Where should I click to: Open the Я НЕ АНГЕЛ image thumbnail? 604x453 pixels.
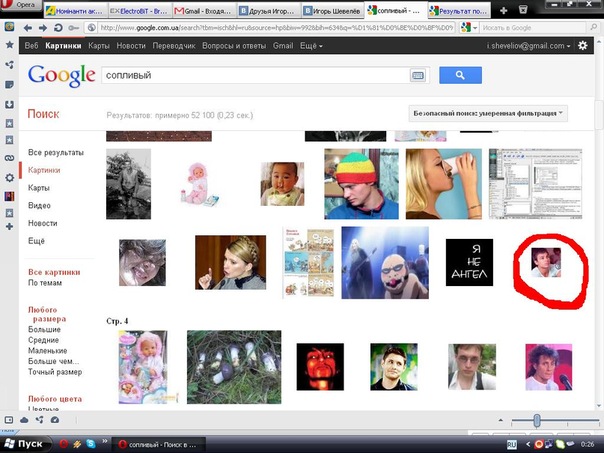coord(469,262)
